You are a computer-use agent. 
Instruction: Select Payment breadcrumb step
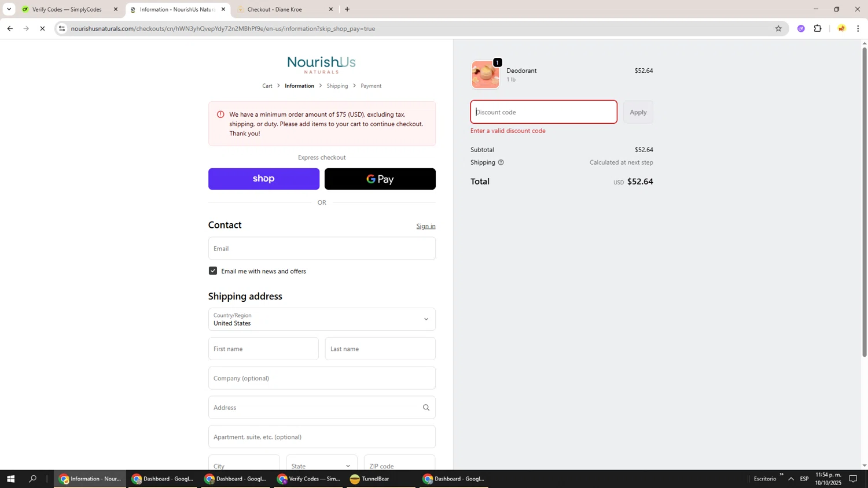[371, 86]
